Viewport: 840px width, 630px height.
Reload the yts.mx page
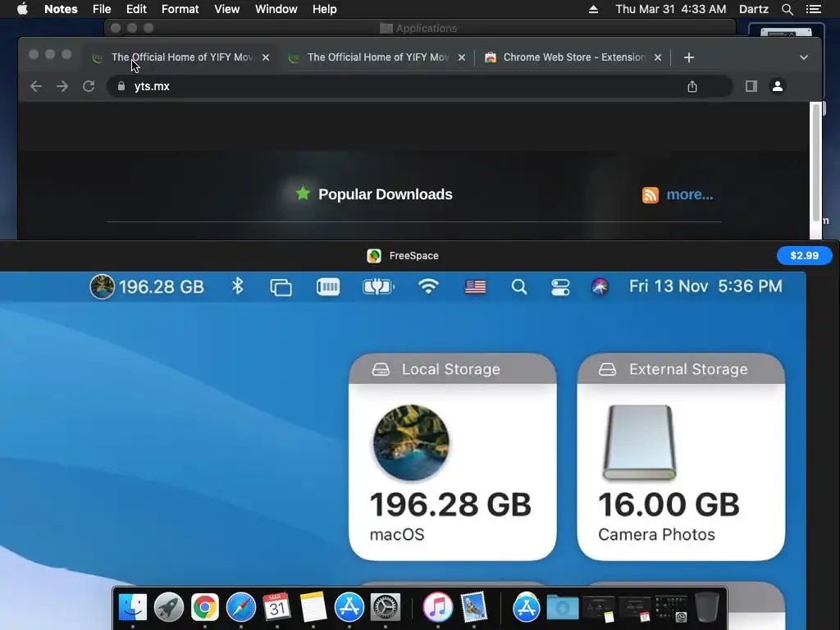click(x=89, y=86)
